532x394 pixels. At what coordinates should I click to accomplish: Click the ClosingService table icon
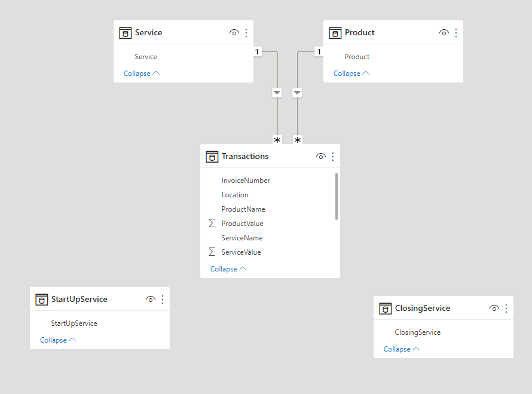coord(385,308)
